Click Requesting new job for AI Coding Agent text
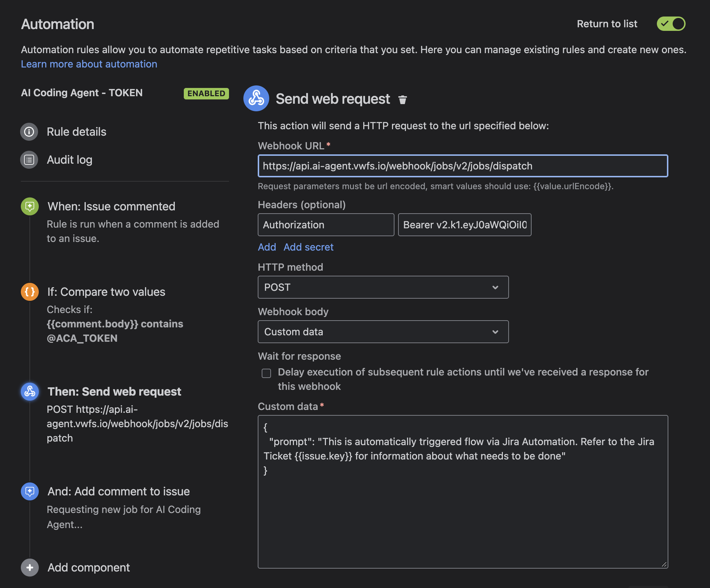The image size is (710, 588). (x=123, y=517)
